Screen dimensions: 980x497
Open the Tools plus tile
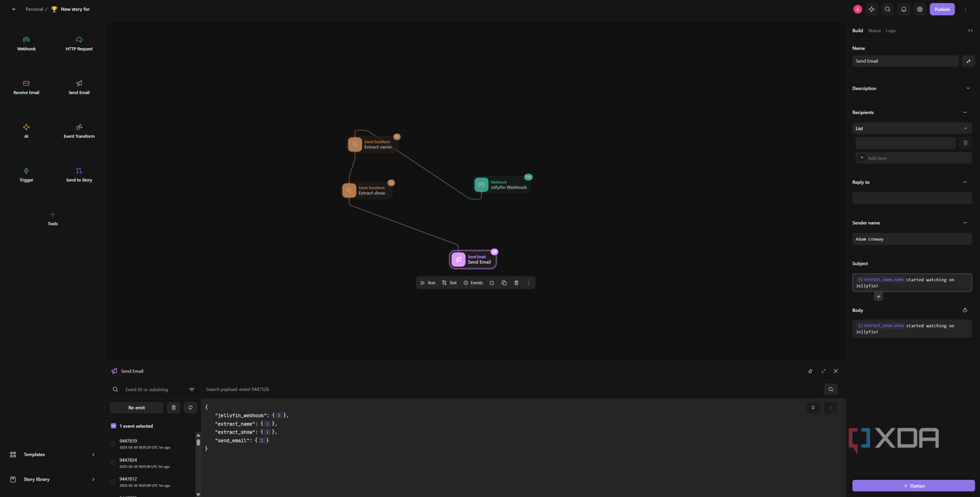click(x=53, y=218)
